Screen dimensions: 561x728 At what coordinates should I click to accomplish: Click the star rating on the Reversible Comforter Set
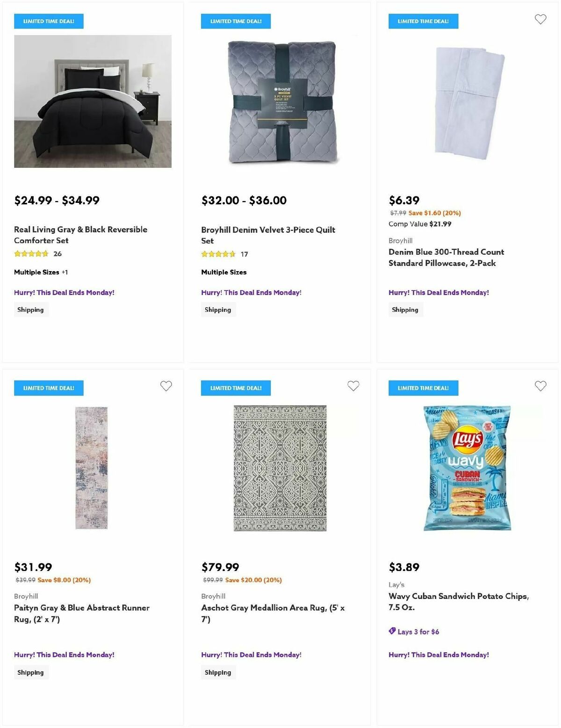click(x=30, y=253)
